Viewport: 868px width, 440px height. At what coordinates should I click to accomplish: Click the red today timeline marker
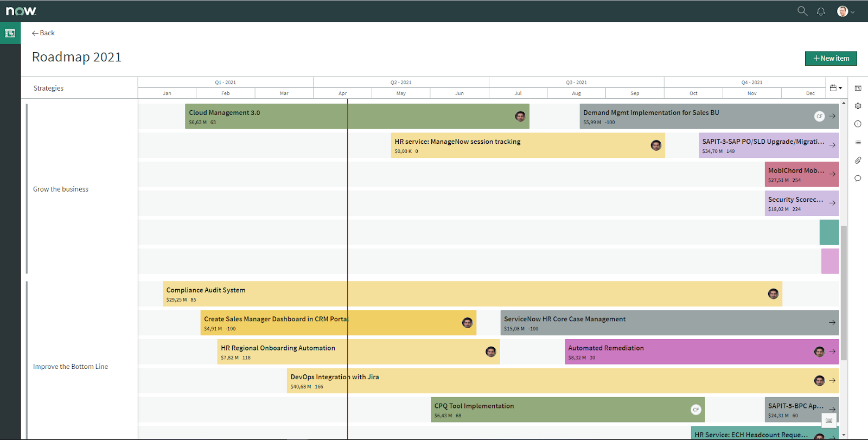coord(347,269)
